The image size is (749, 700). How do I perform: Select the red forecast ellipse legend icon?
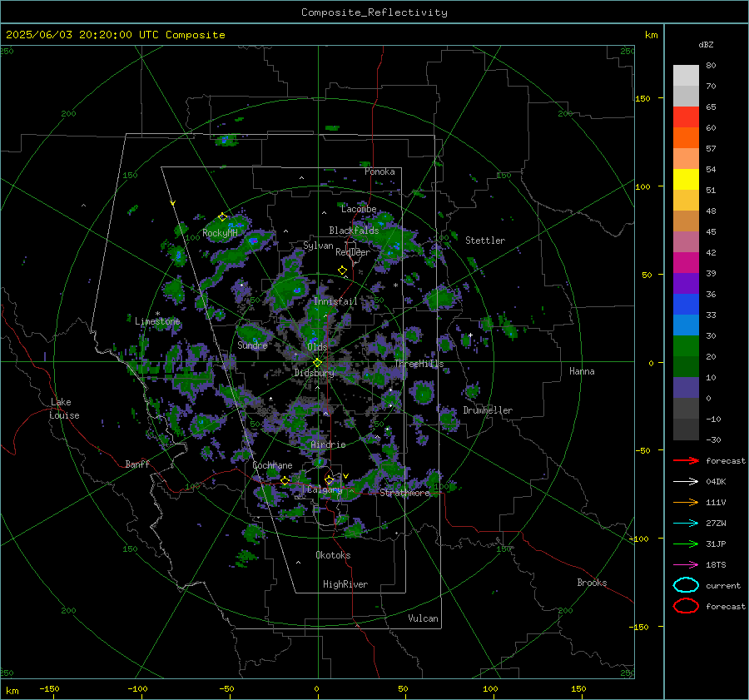click(x=686, y=606)
